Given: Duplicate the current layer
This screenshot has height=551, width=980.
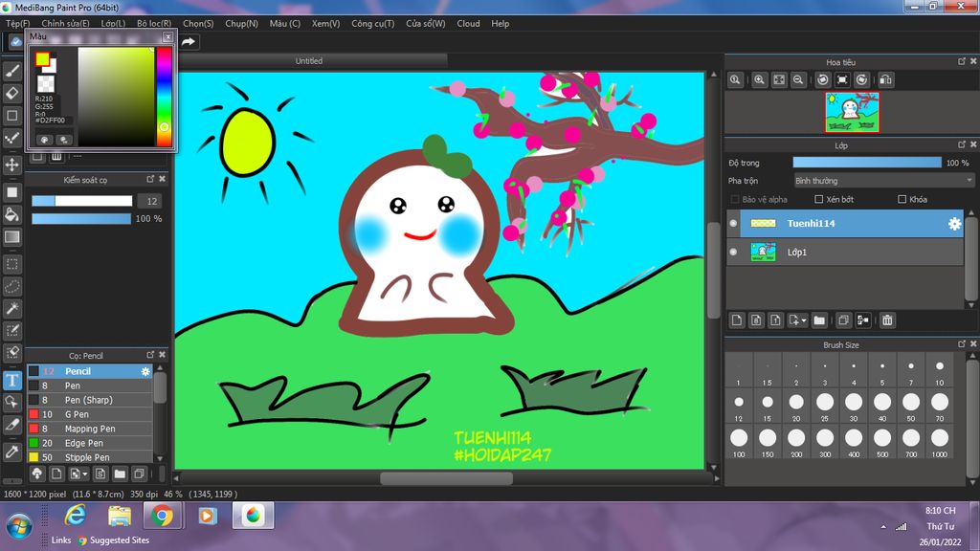Looking at the screenshot, I should pyautogui.click(x=843, y=320).
